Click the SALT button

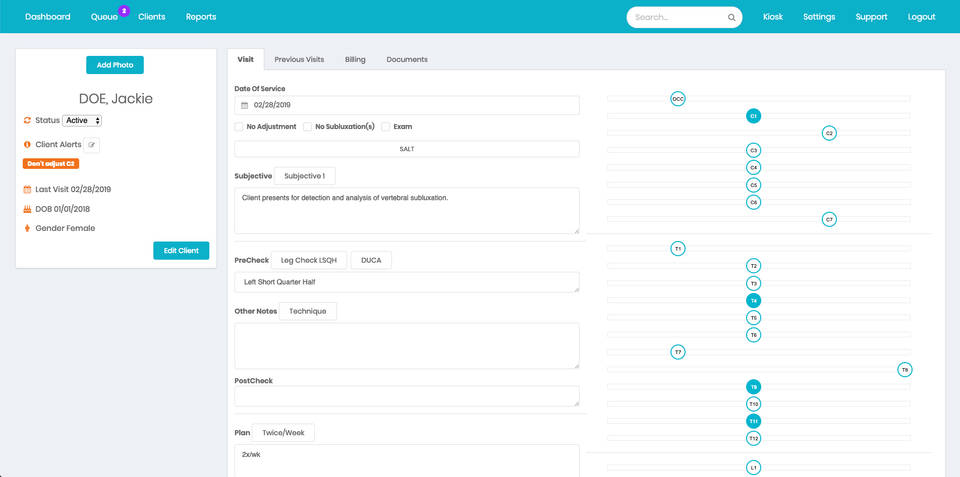coord(407,149)
